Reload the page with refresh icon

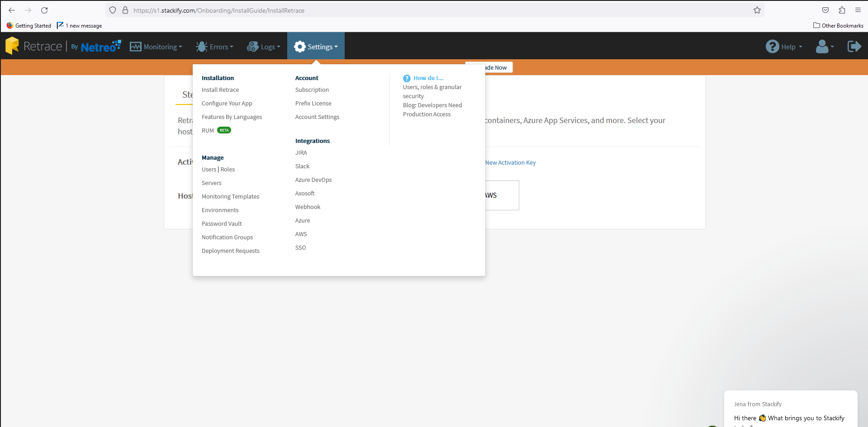point(44,10)
